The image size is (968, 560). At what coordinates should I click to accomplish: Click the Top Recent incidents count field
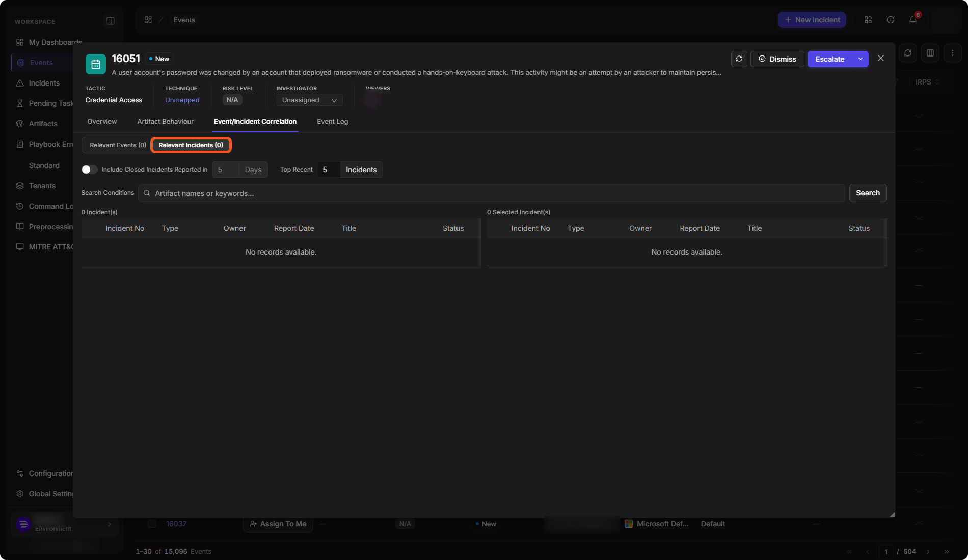coord(329,170)
